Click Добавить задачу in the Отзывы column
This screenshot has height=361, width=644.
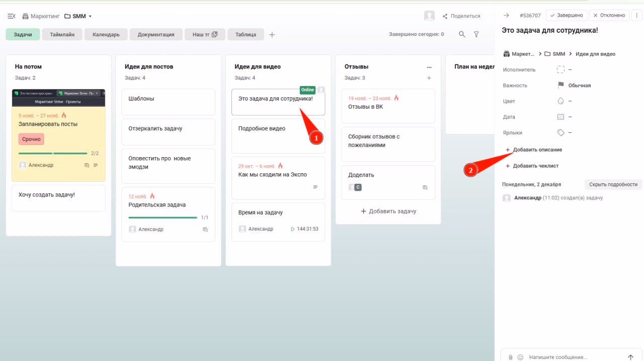[388, 211]
